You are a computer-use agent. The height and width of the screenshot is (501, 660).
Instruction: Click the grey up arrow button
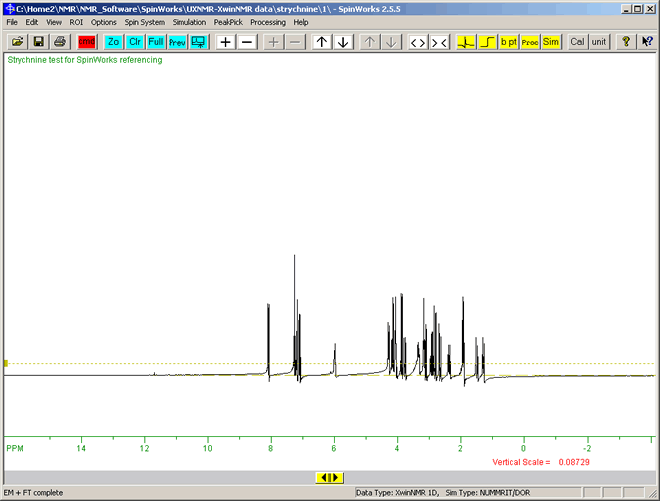click(370, 42)
